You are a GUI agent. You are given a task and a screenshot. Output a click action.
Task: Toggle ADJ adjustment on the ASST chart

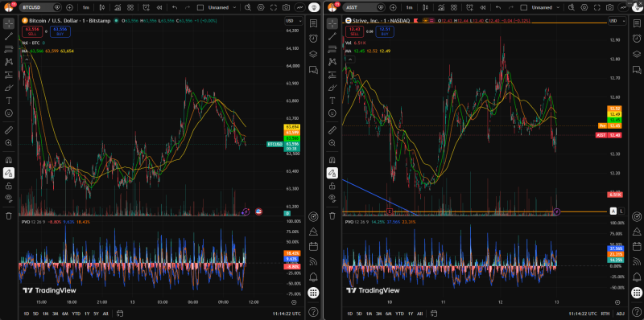click(x=620, y=314)
